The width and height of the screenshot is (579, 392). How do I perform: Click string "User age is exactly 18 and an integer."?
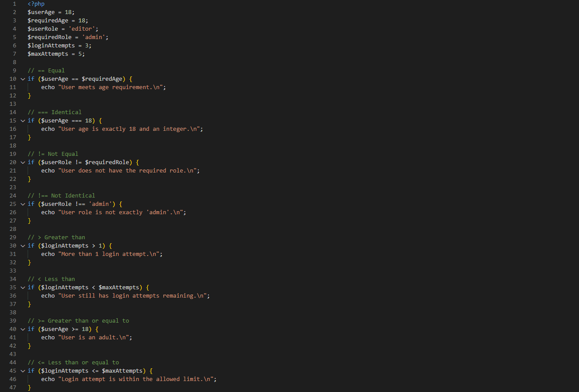[129, 129]
